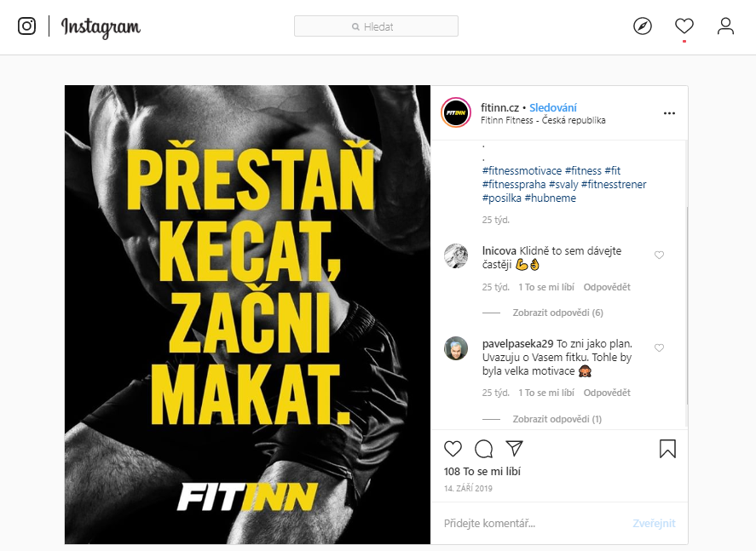Click the Instagram camera logo icon

[26, 26]
